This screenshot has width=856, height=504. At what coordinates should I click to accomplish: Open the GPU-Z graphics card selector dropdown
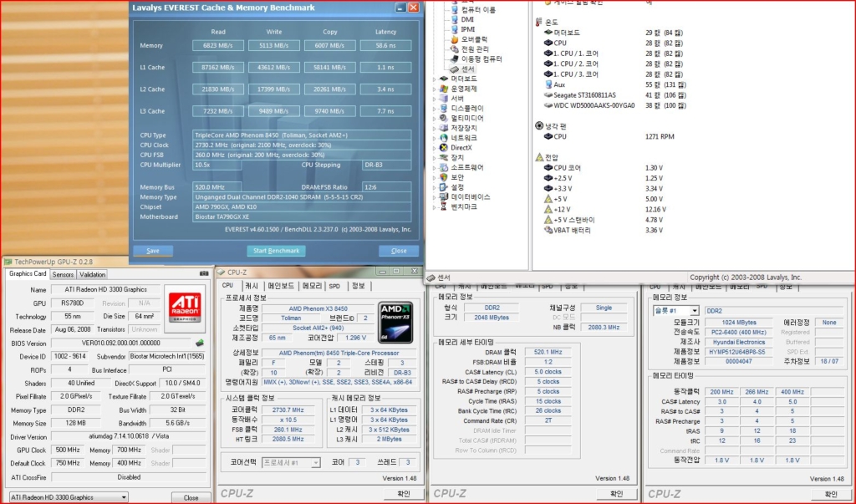[x=69, y=497]
